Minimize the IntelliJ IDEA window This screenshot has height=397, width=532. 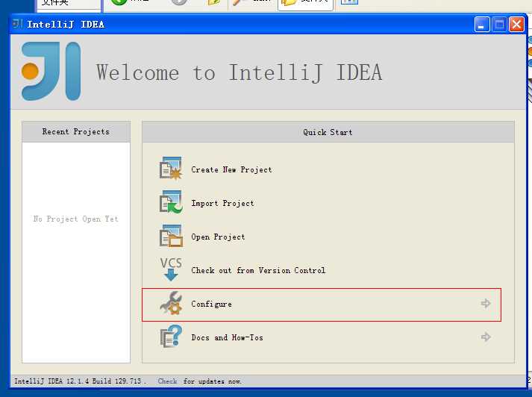[x=482, y=25]
